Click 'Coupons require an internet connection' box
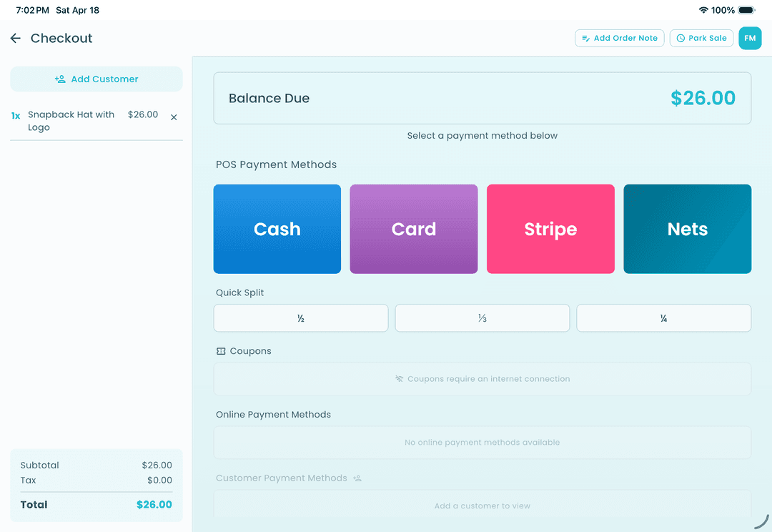Image resolution: width=772 pixels, height=532 pixels. pos(482,379)
